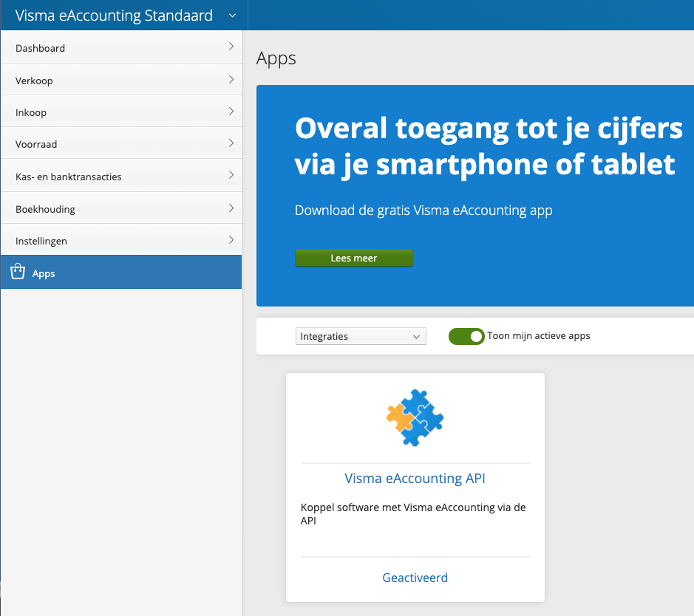
Task: Open the Verkoop menu item
Action: point(121,79)
